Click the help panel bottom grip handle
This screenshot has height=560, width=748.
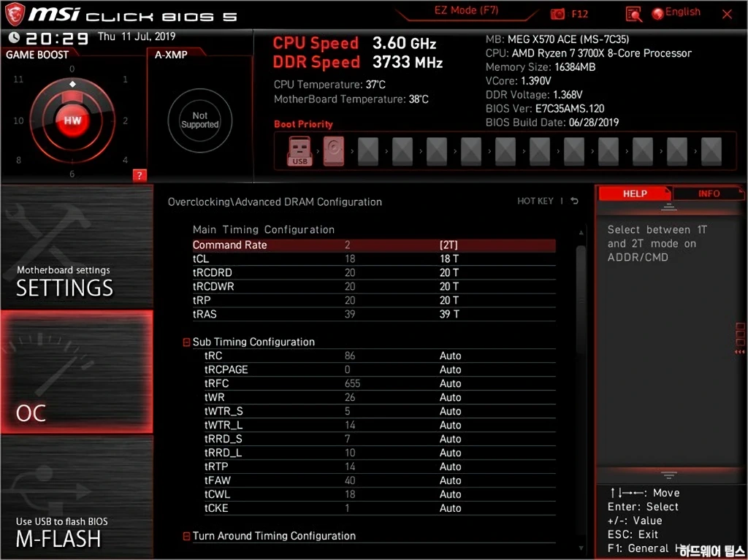coord(668,475)
